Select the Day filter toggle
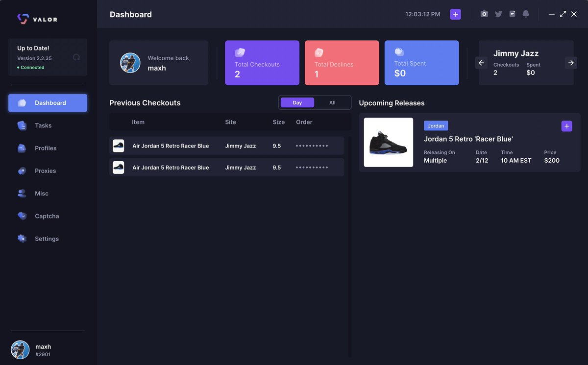The width and height of the screenshot is (588, 365). click(297, 102)
